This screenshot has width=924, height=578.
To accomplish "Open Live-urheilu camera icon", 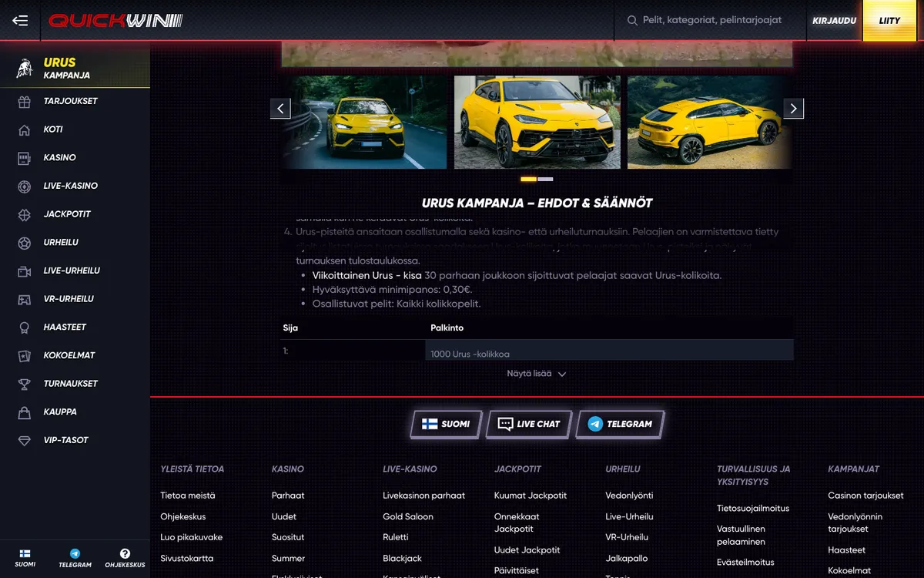I will tap(25, 271).
